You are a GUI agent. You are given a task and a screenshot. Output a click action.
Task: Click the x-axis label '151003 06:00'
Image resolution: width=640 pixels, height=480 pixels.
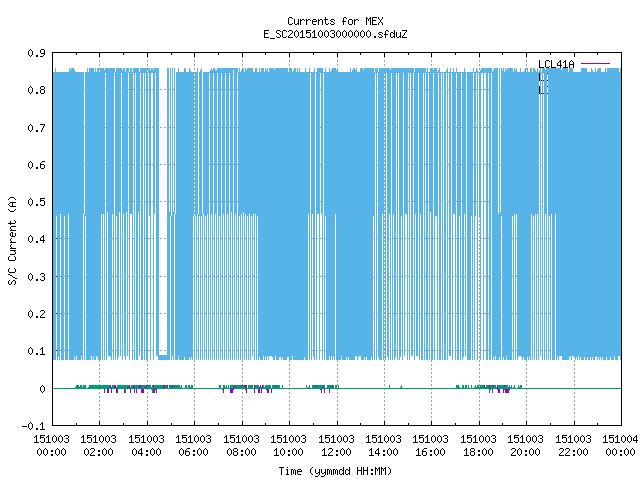193,446
